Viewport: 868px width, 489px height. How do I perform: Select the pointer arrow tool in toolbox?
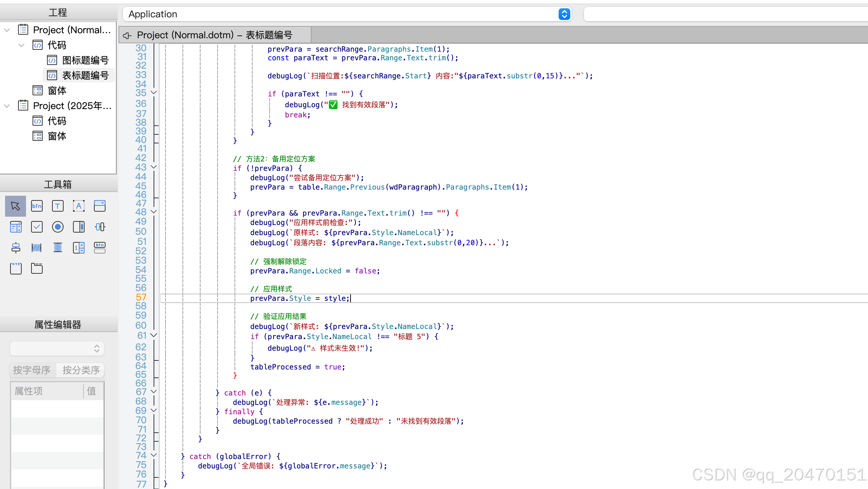pyautogui.click(x=16, y=206)
